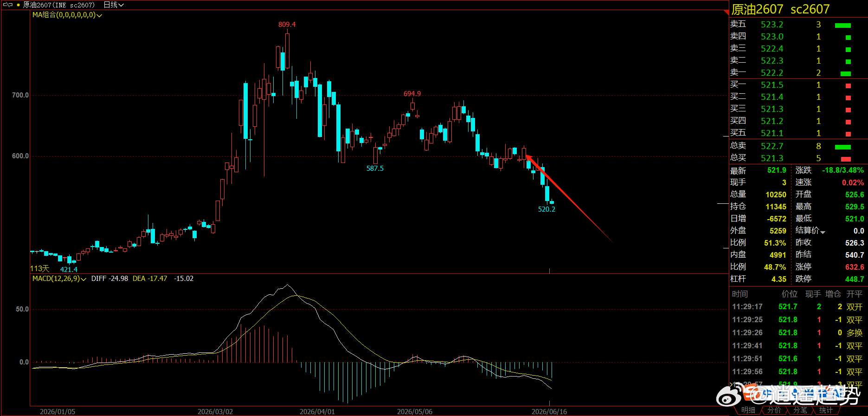This screenshot has height=416, width=868.
Task: Click the chart title 原油2607(INE sc2607)
Action: coord(59,5)
